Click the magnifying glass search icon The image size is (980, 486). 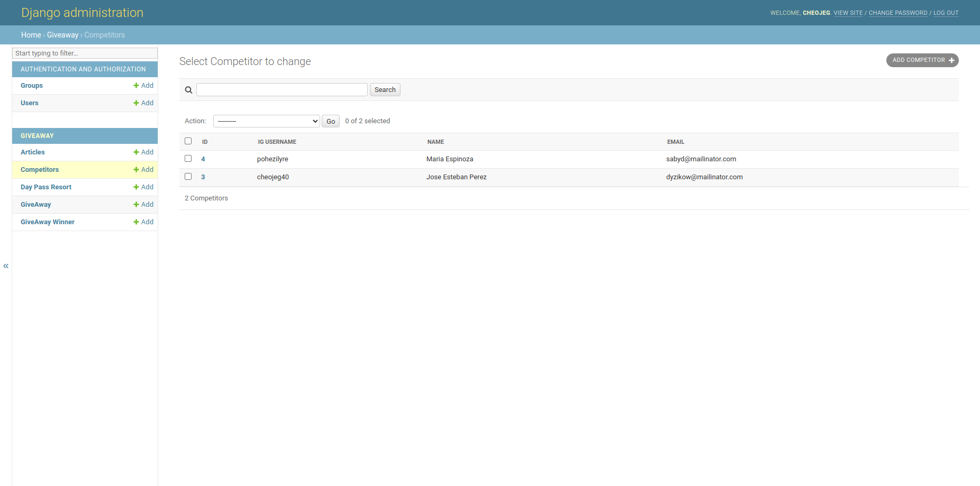188,90
